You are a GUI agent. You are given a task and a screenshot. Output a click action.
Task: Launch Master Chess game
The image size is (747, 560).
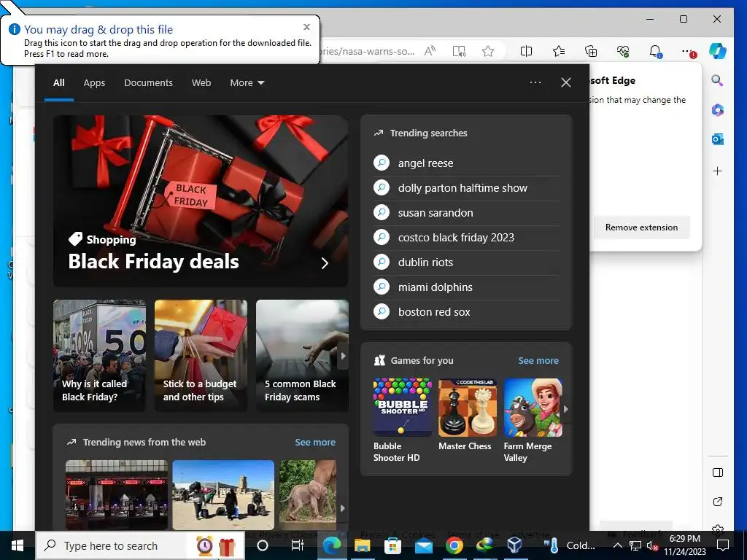[468, 414]
